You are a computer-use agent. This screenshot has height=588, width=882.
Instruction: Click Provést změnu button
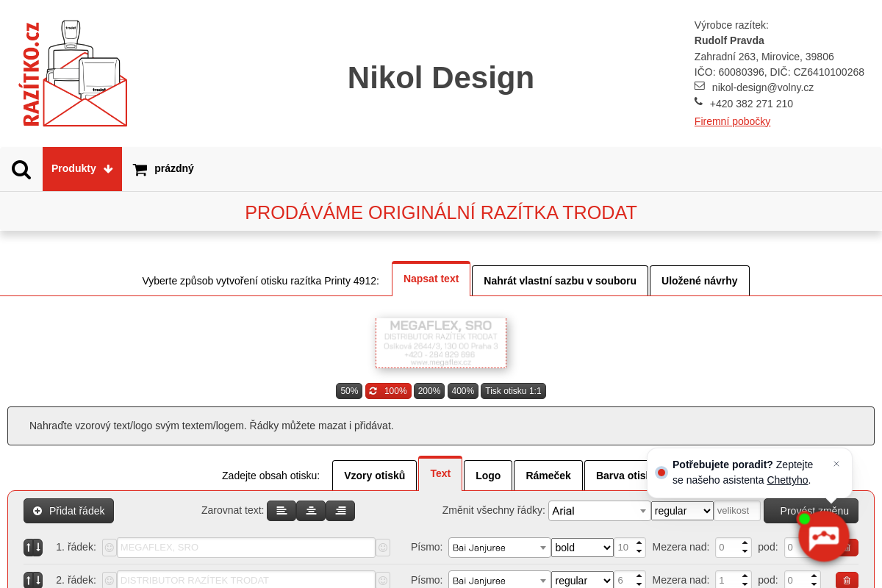[811, 511]
